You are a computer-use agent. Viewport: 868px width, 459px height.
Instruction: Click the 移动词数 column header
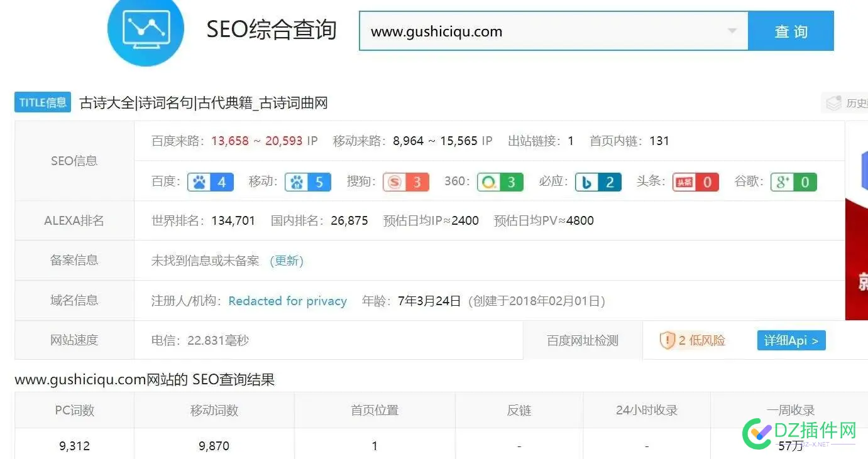(x=214, y=410)
